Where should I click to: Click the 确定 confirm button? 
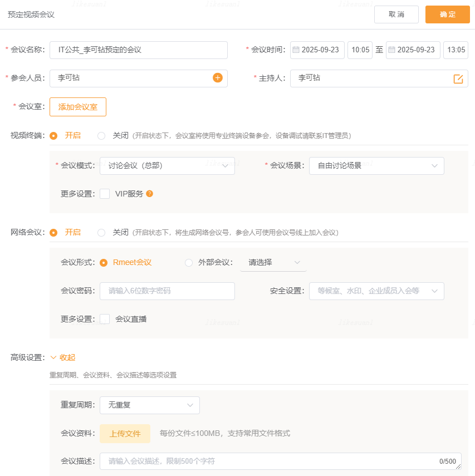[x=447, y=14]
